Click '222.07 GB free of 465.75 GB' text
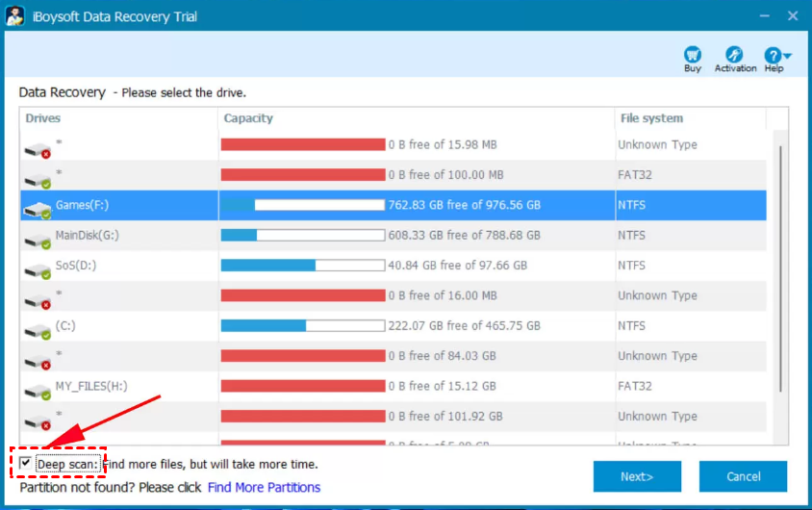 (x=465, y=325)
